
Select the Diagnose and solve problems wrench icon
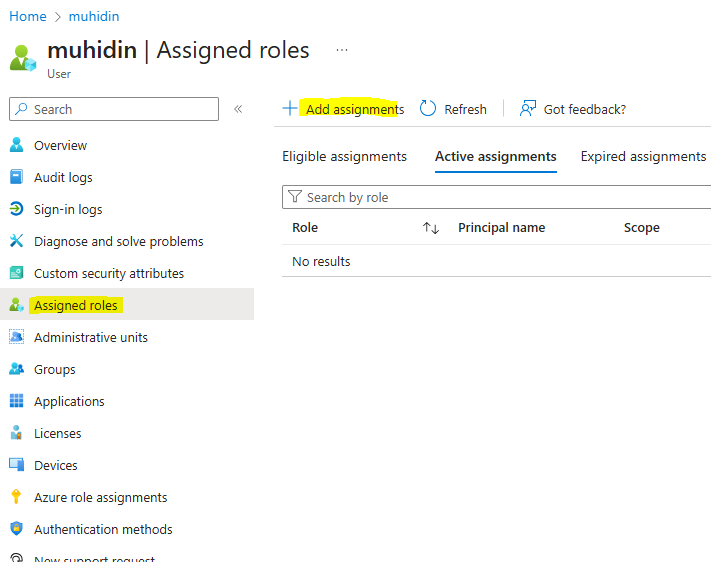pos(16,241)
